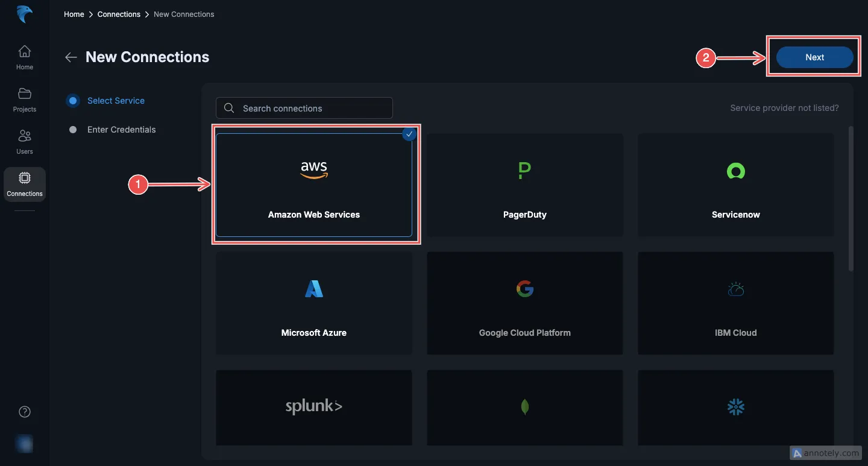Click the eagle app logo
The width and height of the screenshot is (868, 466).
[x=25, y=14]
